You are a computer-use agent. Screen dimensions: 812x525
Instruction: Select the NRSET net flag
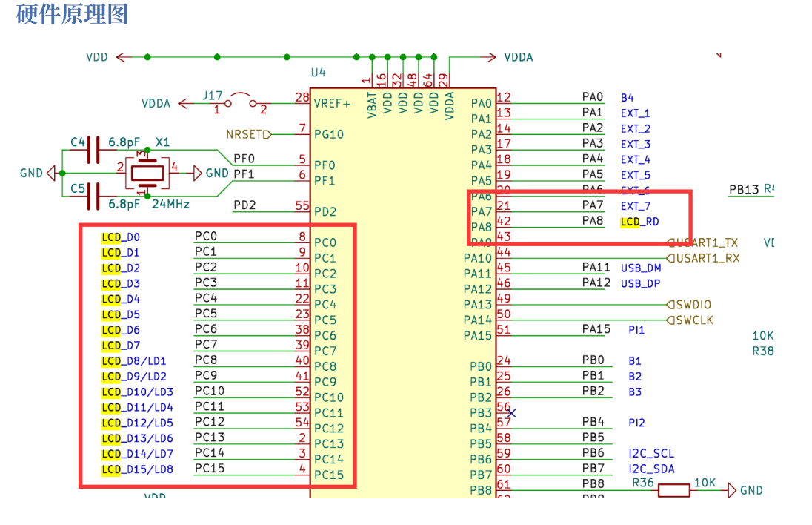[249, 135]
